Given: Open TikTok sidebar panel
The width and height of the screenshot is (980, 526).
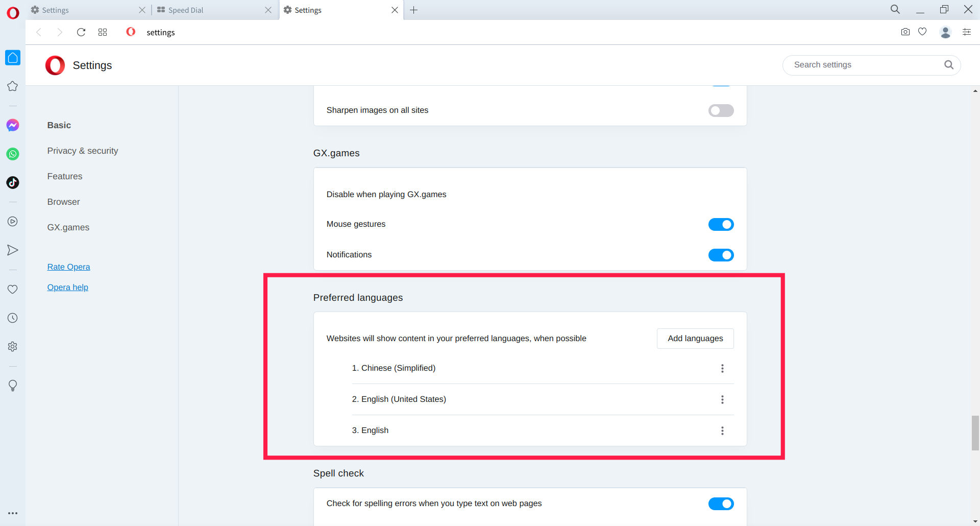Looking at the screenshot, I should click(x=13, y=182).
